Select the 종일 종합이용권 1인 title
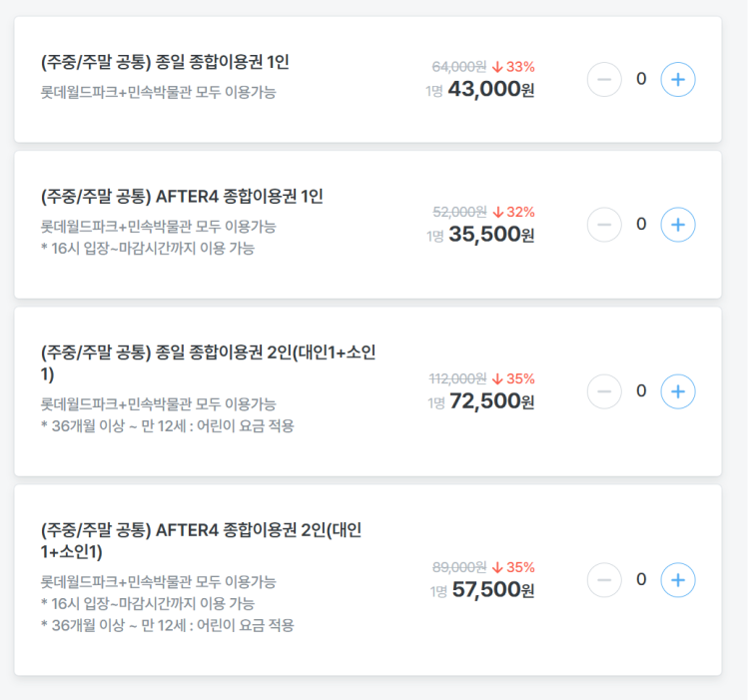This screenshot has height=700, width=749. 165,62
